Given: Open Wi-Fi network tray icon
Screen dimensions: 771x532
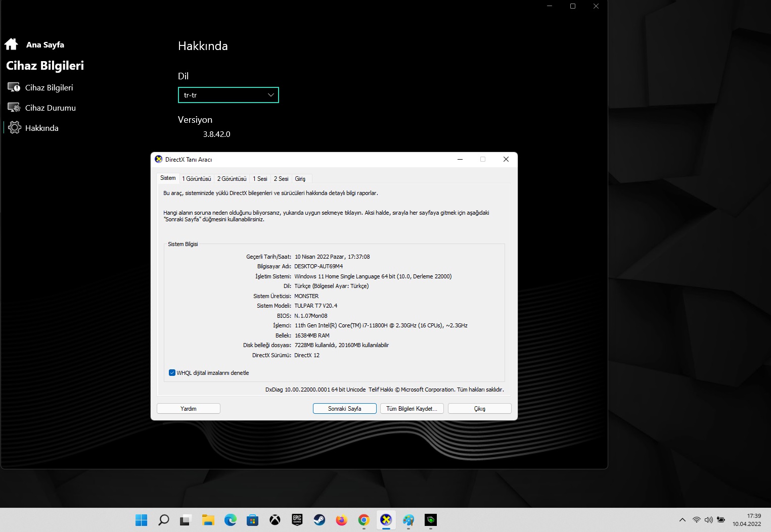Looking at the screenshot, I should (696, 520).
